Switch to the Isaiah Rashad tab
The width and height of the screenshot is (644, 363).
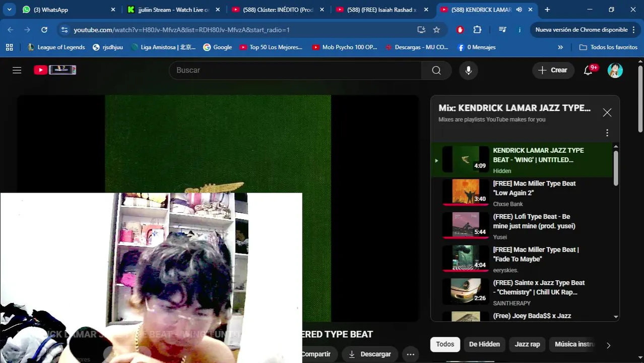382,10
